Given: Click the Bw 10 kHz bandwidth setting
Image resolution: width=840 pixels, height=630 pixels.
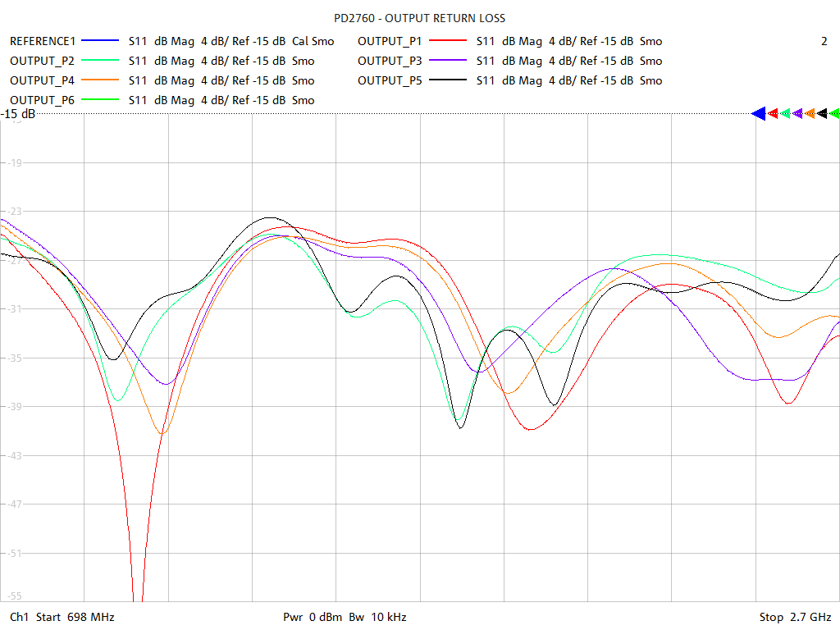Looking at the screenshot, I should click(x=378, y=617).
